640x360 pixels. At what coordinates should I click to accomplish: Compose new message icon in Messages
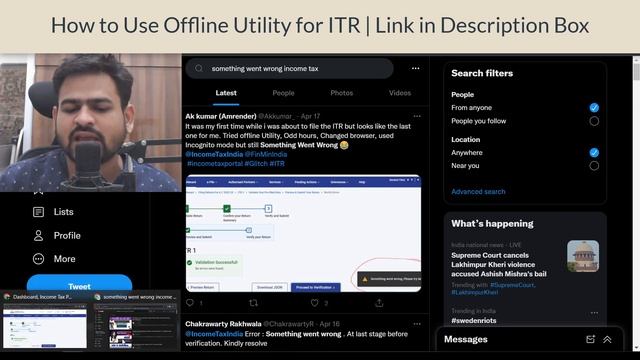pyautogui.click(x=590, y=340)
